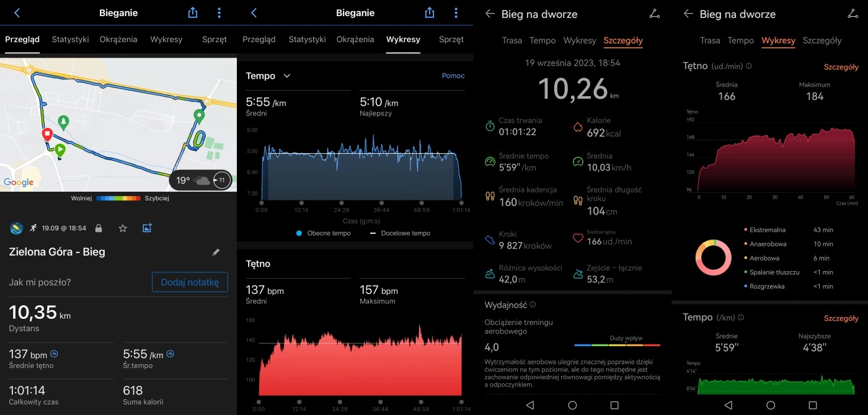The image size is (868, 415).
Task: Add a photo using the image icon
Action: click(x=147, y=228)
